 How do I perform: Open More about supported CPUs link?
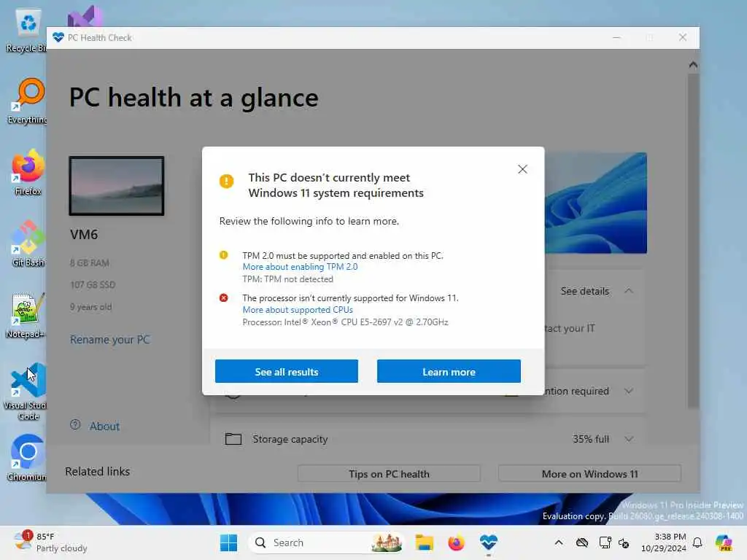pyautogui.click(x=298, y=309)
